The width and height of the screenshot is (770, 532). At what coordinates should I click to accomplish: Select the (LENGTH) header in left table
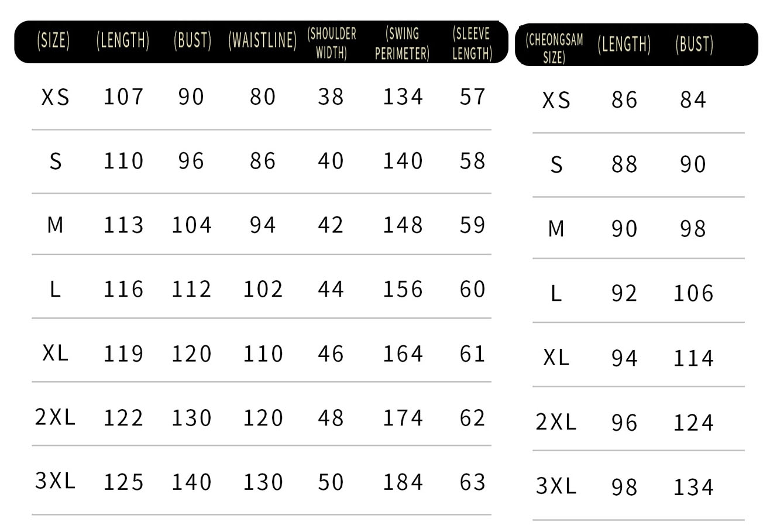123,40
